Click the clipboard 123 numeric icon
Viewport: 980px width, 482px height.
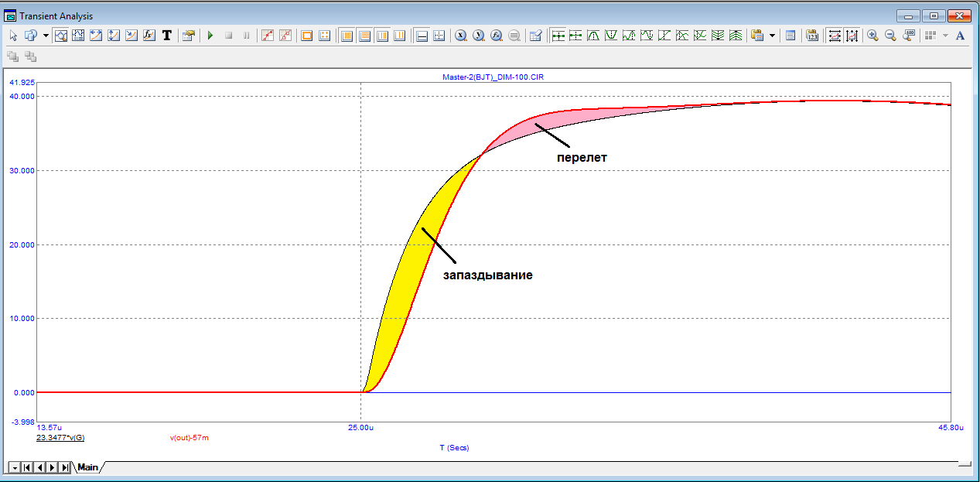click(x=812, y=36)
